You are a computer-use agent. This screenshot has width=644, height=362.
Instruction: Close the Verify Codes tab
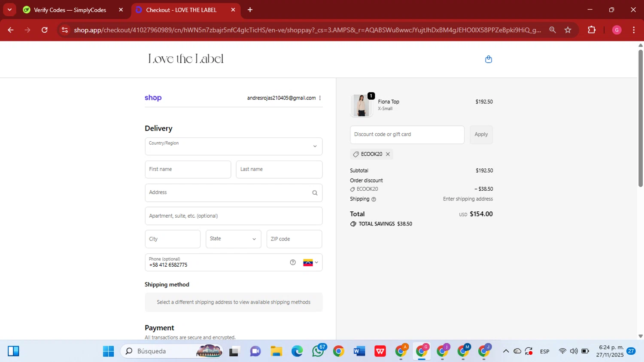(x=121, y=10)
